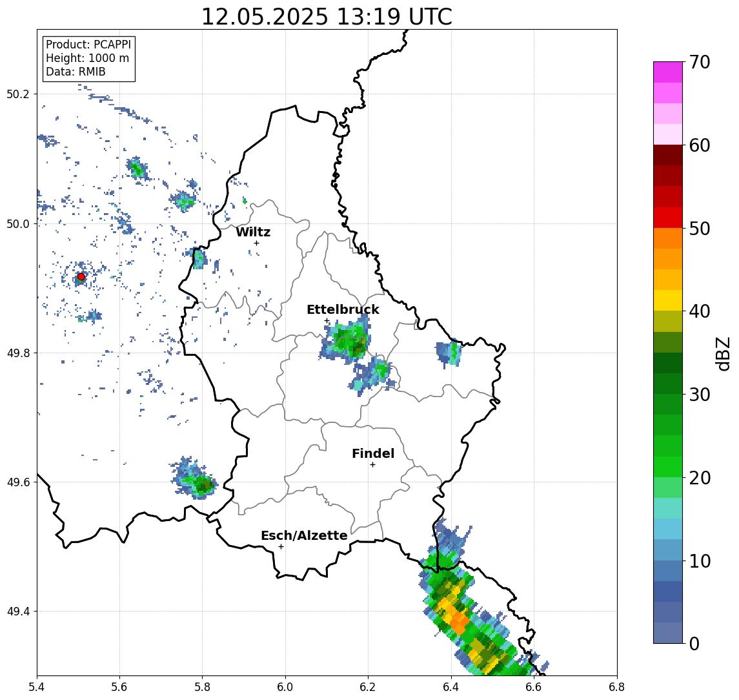Click the yellow colorbar band above 40
The width and height of the screenshot is (739, 700).
pos(668,300)
